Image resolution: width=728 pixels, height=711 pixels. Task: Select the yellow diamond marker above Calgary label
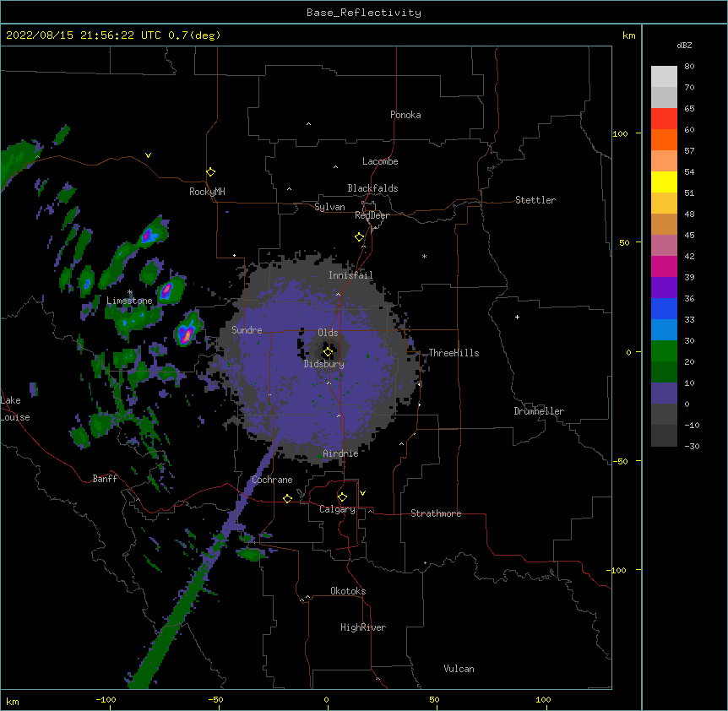click(x=342, y=497)
